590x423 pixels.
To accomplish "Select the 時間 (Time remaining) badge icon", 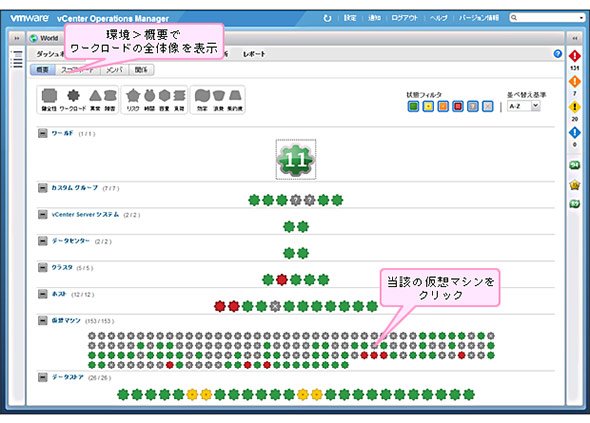I will (x=150, y=95).
